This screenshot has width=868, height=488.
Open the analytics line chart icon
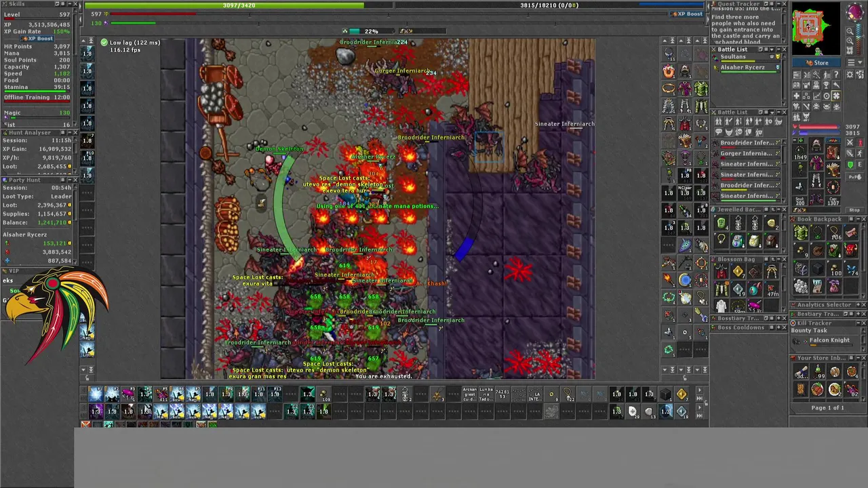pyautogui.click(x=816, y=96)
